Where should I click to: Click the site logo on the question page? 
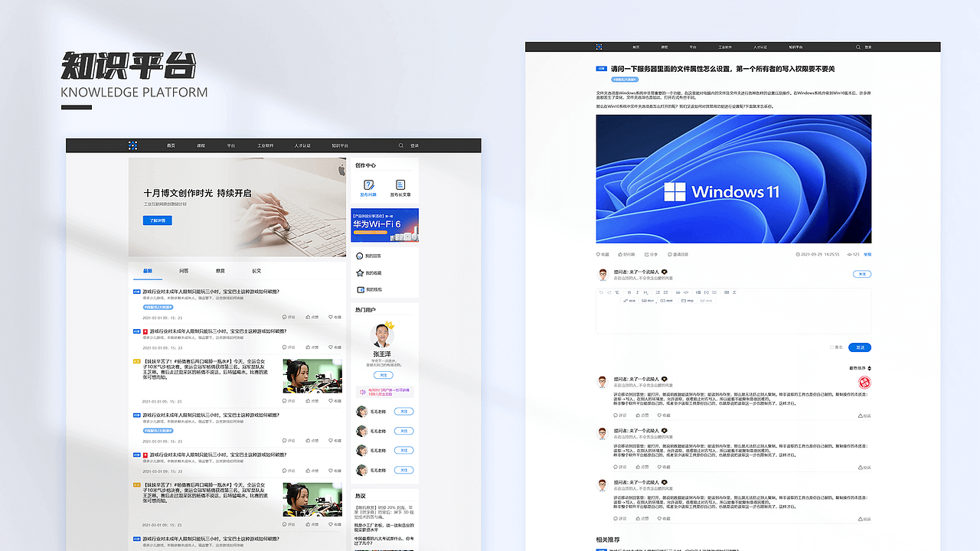click(599, 47)
